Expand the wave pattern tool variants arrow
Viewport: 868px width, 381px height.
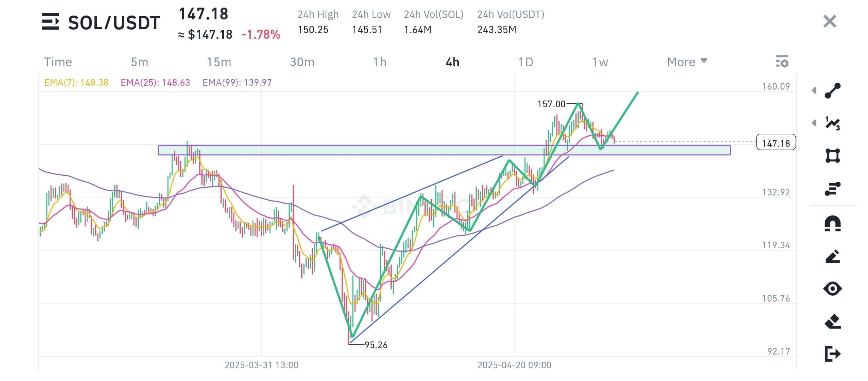point(814,123)
